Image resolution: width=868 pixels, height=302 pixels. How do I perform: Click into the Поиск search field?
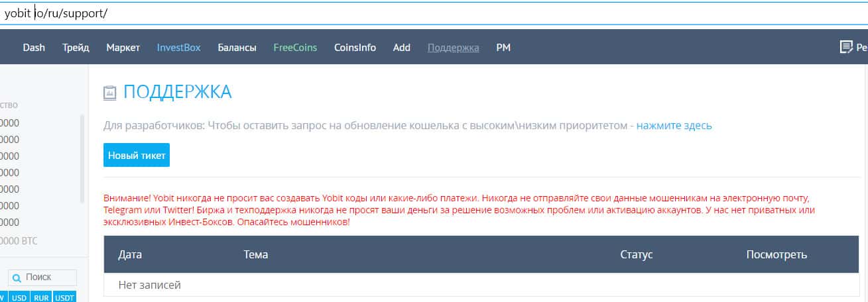click(x=42, y=277)
